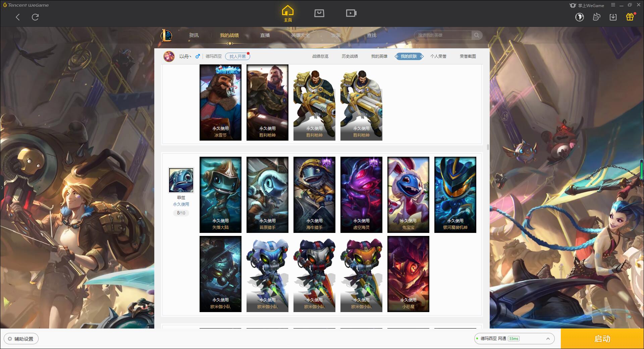The height and width of the screenshot is (349, 644).
Task: Switch to 我的英雄 sub-tab
Action: [x=379, y=56]
